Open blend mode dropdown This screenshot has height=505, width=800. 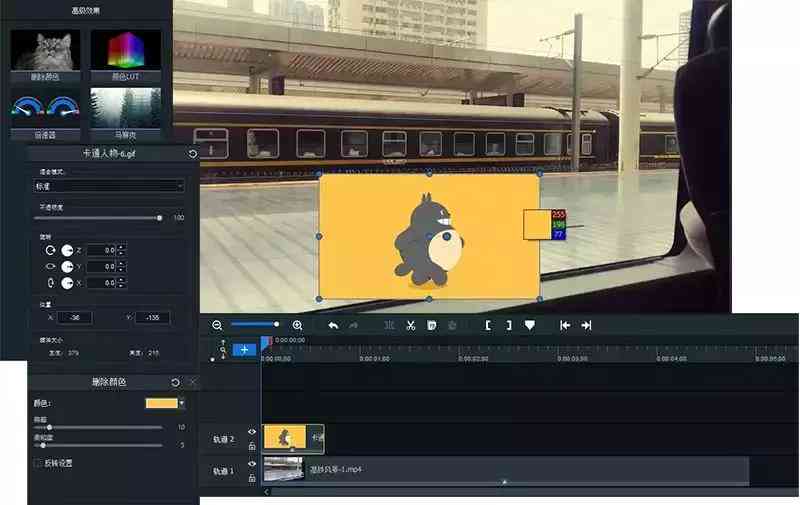pos(108,186)
